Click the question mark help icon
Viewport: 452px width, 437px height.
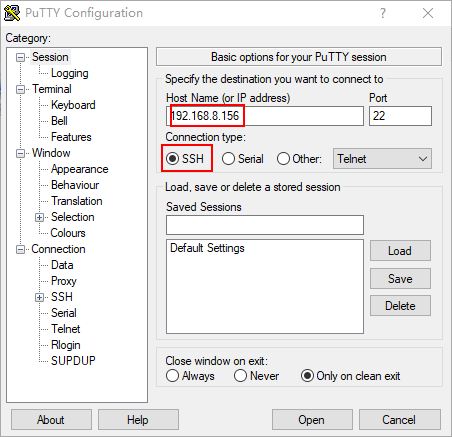tap(383, 13)
